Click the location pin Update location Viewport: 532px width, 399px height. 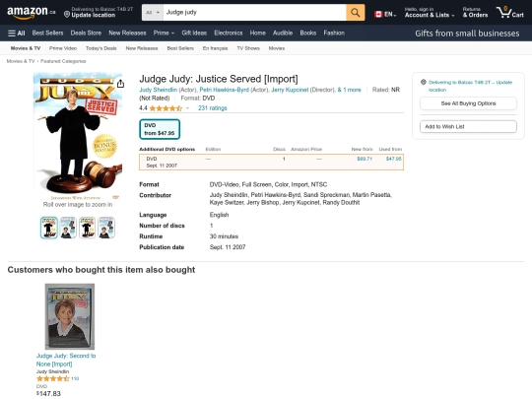pos(99,12)
